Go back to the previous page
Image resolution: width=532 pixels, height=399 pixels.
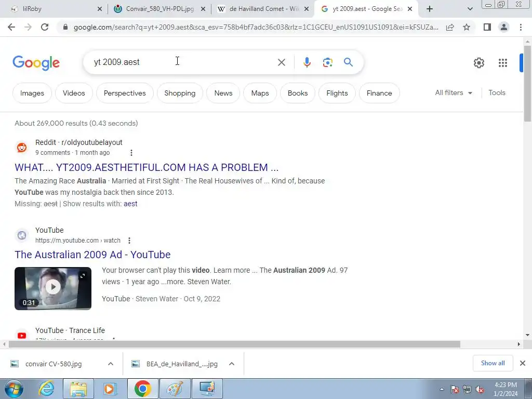pyautogui.click(x=11, y=27)
